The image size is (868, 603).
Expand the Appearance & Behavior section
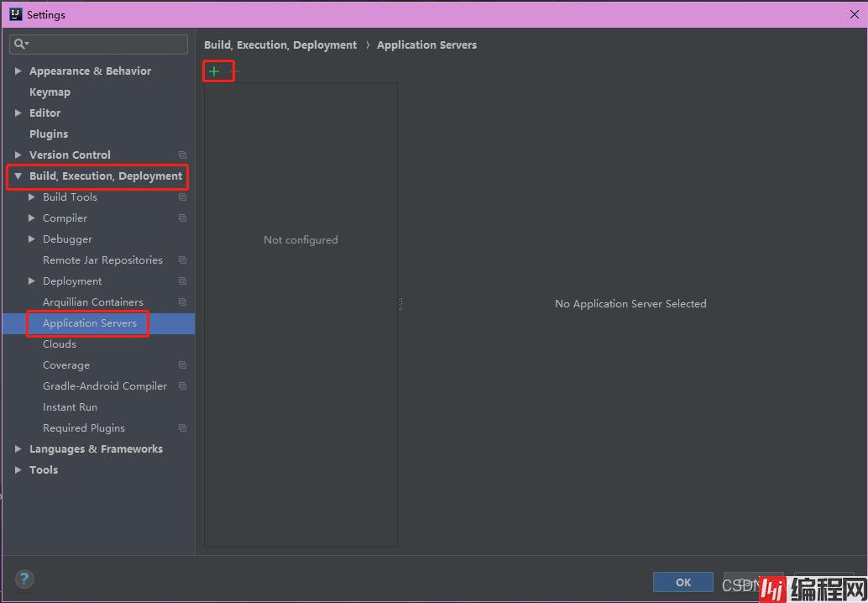point(18,71)
